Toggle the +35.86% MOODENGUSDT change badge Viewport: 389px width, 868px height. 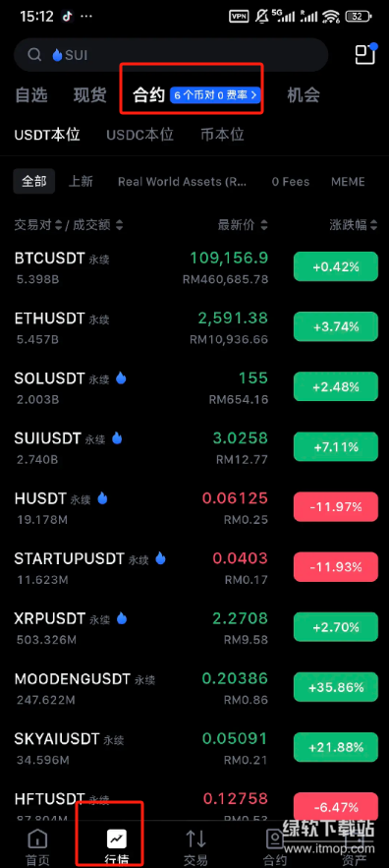[336, 687]
